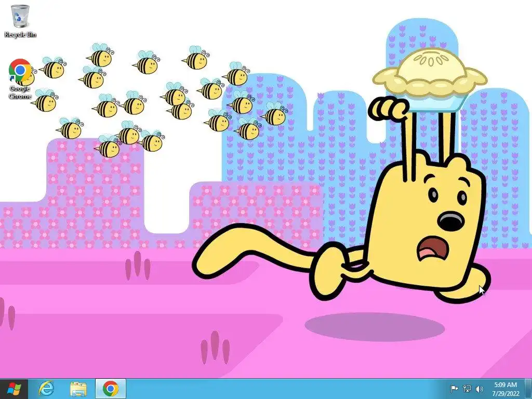Image resolution: width=532 pixels, height=399 pixels.
Task: Click the Show Desktop strip by the clock
Action: pyautogui.click(x=528, y=389)
